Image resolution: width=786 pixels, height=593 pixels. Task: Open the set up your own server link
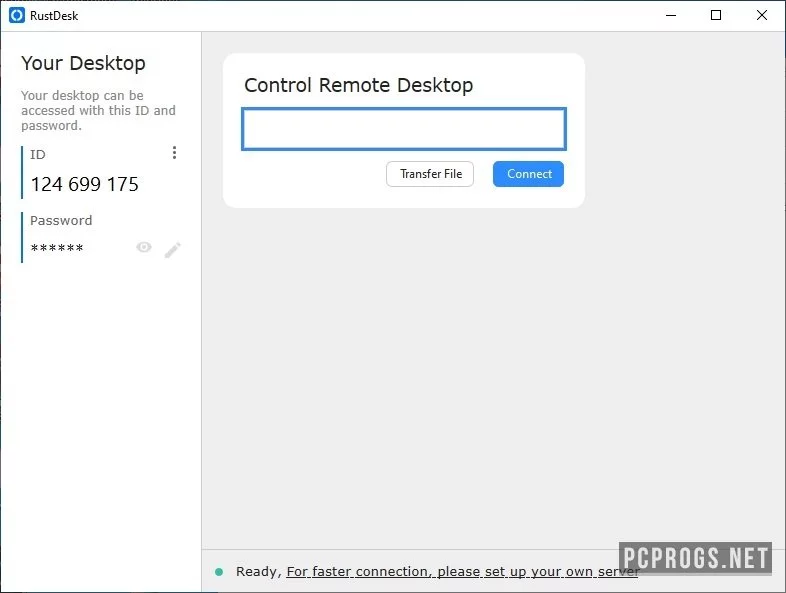(x=462, y=571)
